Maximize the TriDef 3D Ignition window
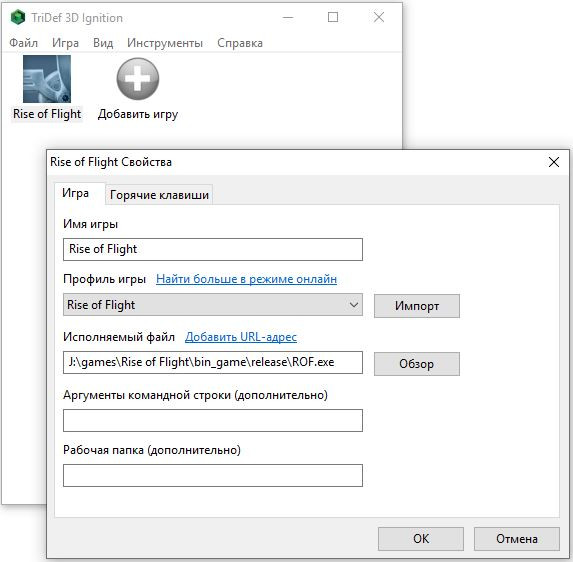The height and width of the screenshot is (562, 573). [x=333, y=17]
